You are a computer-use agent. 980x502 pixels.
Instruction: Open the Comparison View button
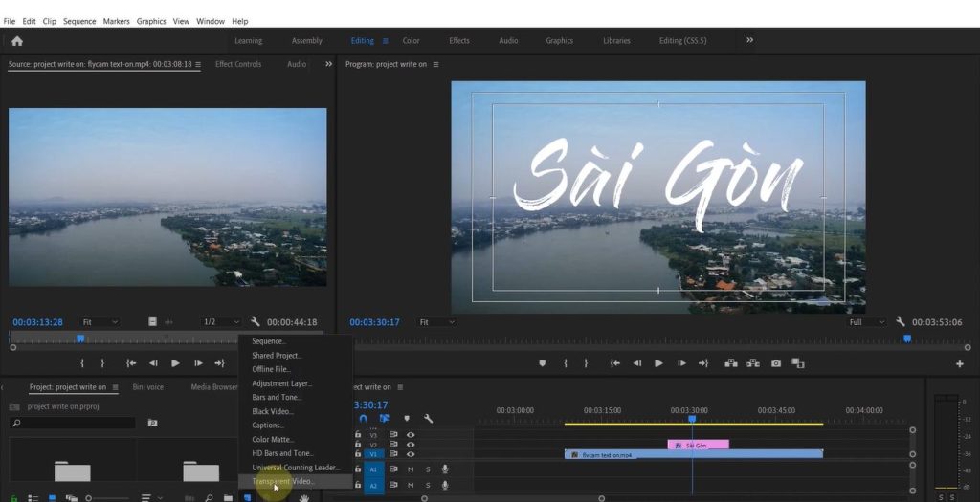tap(798, 363)
